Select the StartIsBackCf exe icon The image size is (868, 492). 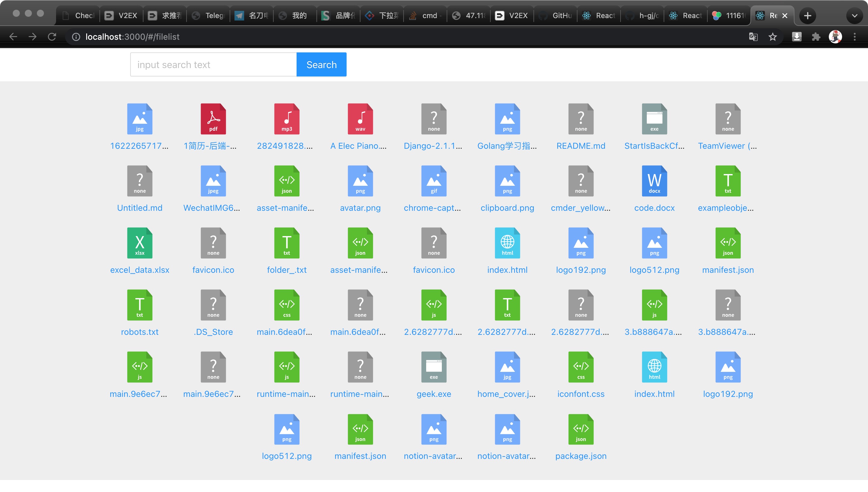(x=654, y=119)
